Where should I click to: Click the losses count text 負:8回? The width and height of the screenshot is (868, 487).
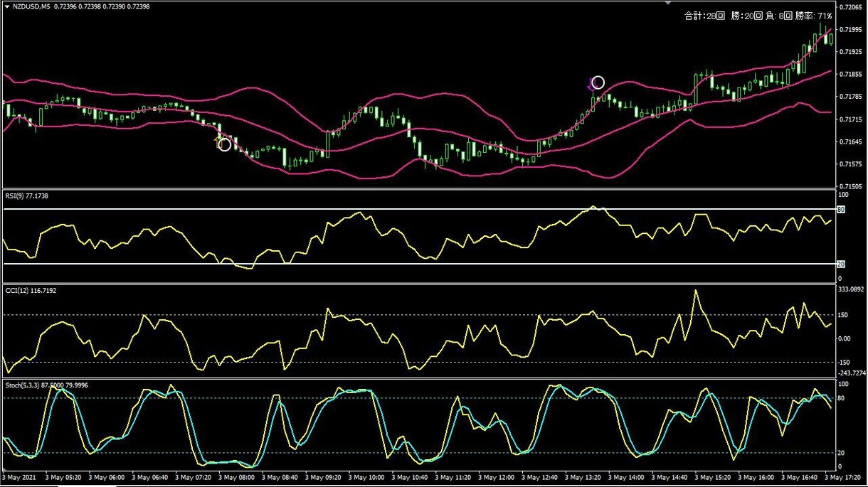coord(779,15)
